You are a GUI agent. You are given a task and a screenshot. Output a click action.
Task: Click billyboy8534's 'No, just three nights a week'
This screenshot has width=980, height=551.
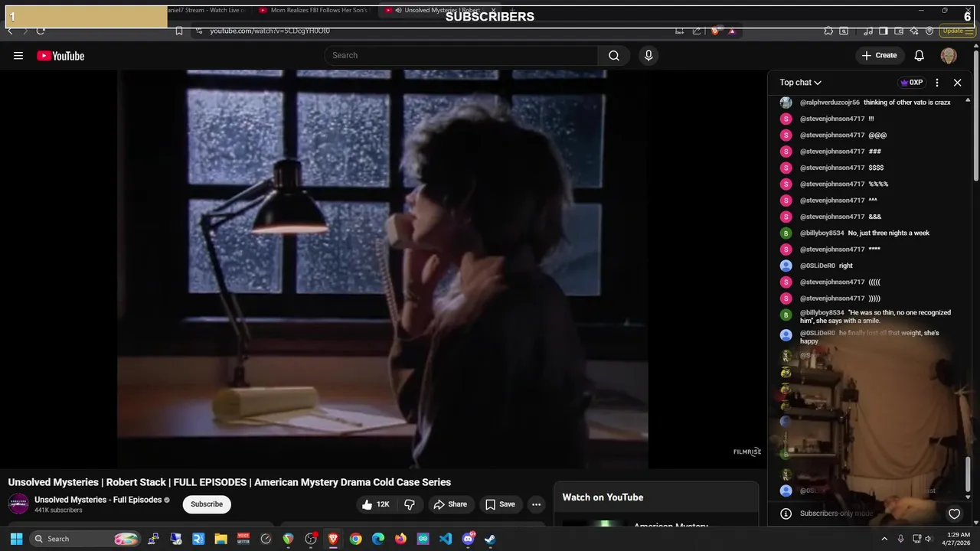pos(888,233)
